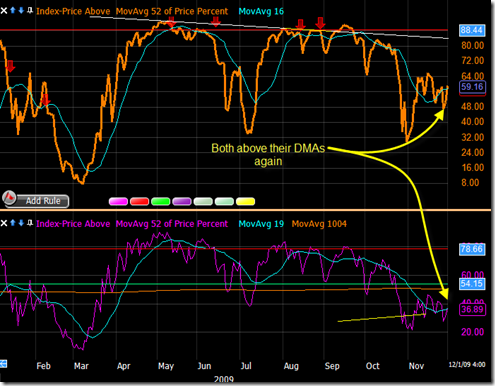495x386 pixels.
Task: Move the top indicator pane up
Action: pyautogui.click(x=13, y=10)
